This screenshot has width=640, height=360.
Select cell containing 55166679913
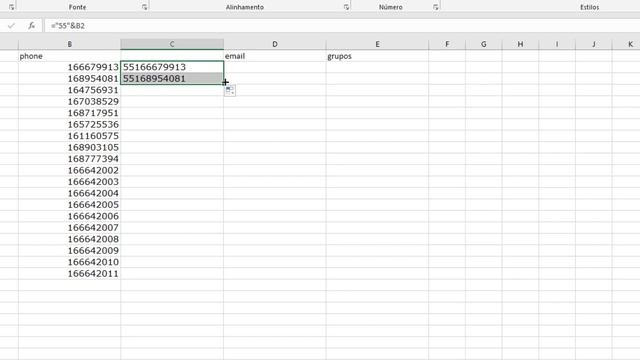point(172,67)
